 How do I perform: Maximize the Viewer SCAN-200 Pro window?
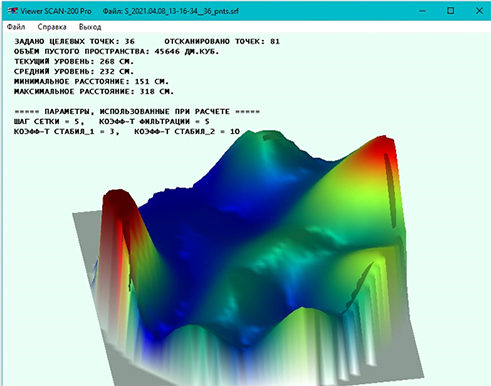click(x=450, y=11)
